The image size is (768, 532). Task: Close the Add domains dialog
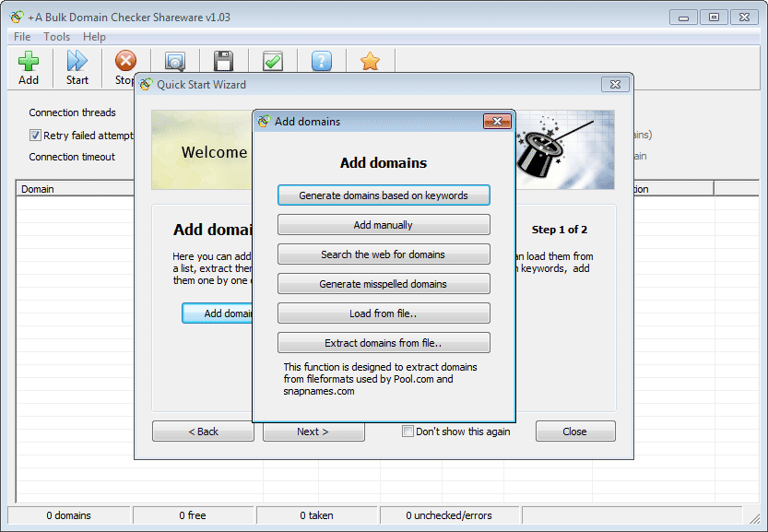pos(497,121)
